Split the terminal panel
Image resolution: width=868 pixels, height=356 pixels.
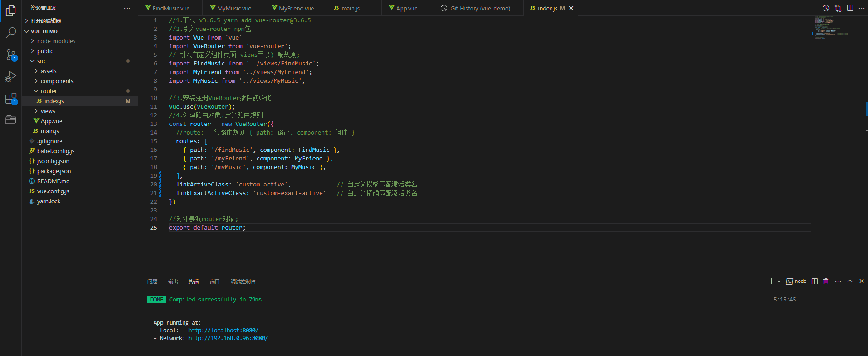[814, 281]
